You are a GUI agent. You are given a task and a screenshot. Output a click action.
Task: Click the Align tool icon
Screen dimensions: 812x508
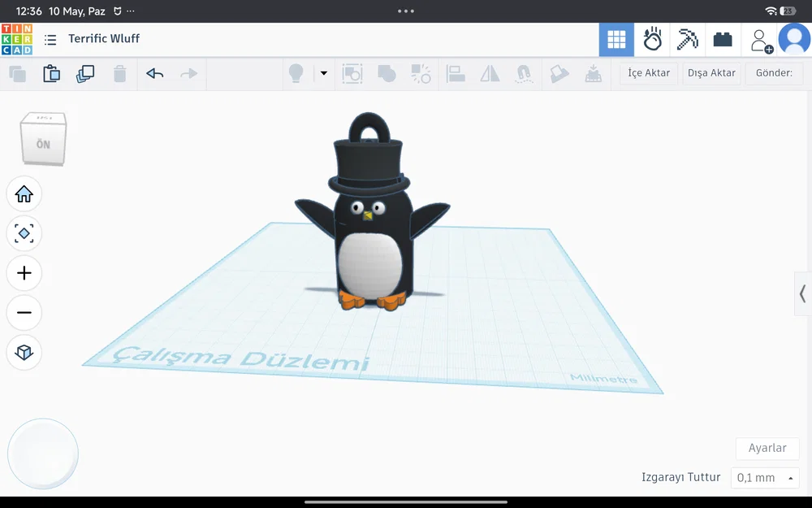pos(456,74)
